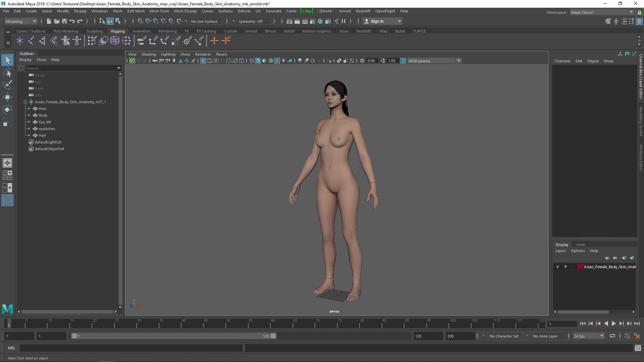Select the single perspective view layout icon
The width and height of the screenshot is (644, 362).
[7, 163]
